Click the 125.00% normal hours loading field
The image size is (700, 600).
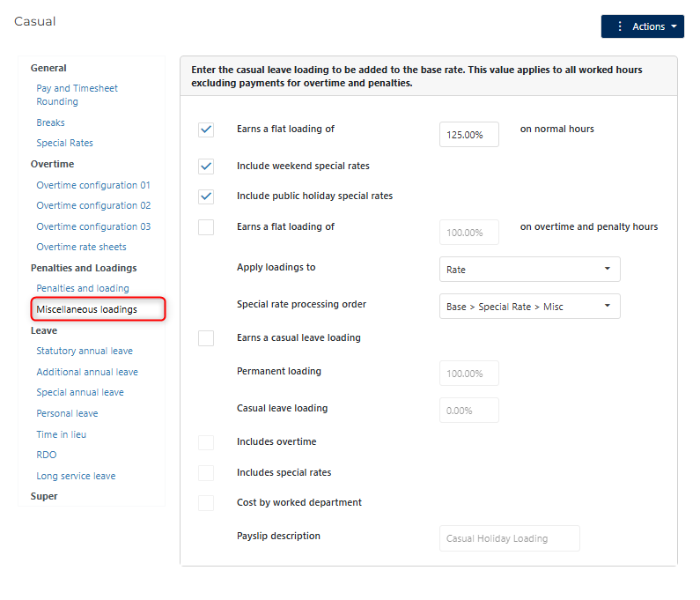coord(468,135)
